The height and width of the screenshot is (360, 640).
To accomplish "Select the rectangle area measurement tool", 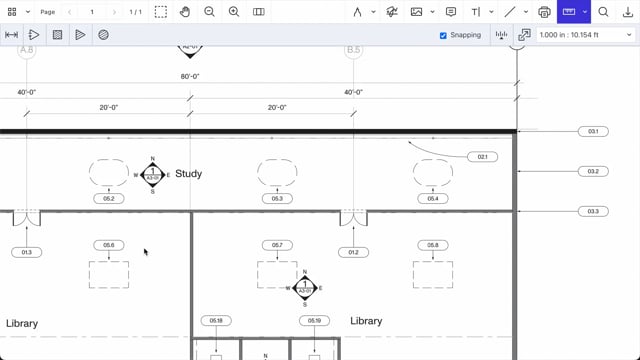I will (58, 35).
